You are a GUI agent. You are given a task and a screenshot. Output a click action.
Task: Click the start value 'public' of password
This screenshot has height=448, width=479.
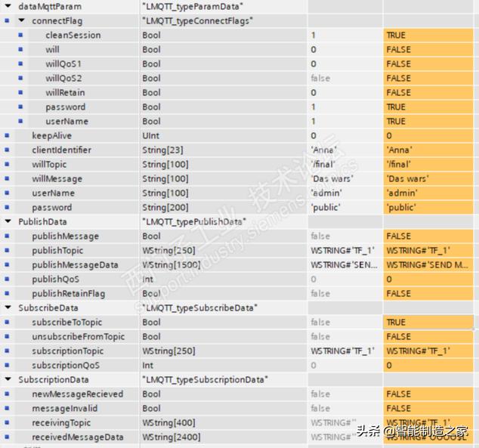click(345, 207)
